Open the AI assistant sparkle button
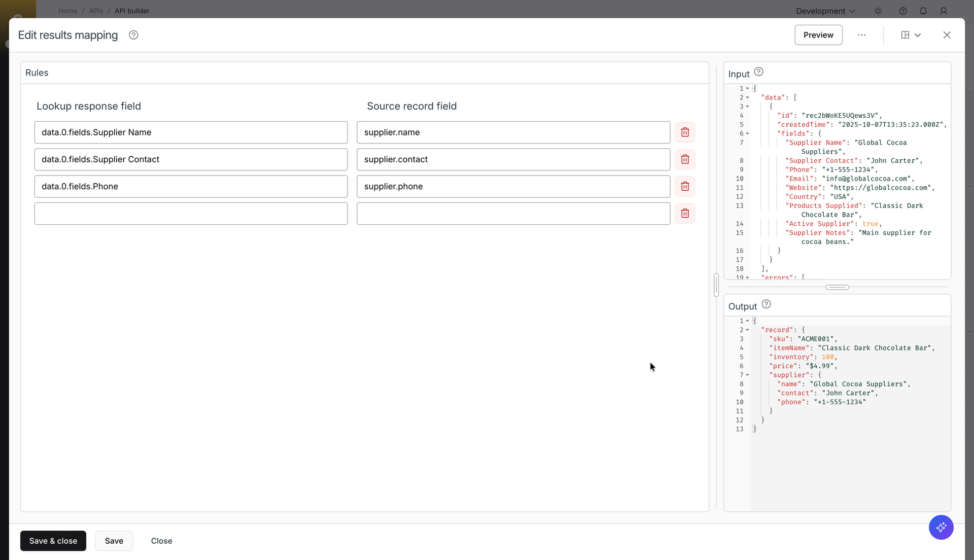The width and height of the screenshot is (974, 560). pos(941,528)
